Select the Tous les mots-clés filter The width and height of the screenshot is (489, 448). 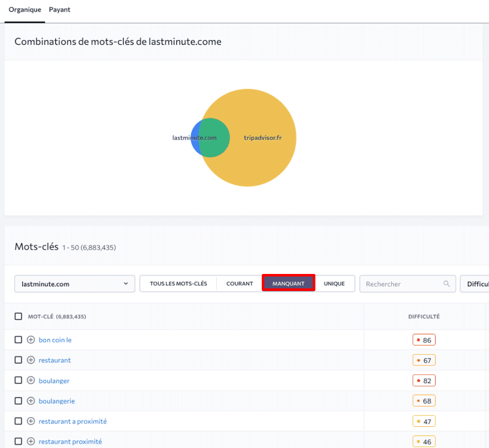pos(178,284)
